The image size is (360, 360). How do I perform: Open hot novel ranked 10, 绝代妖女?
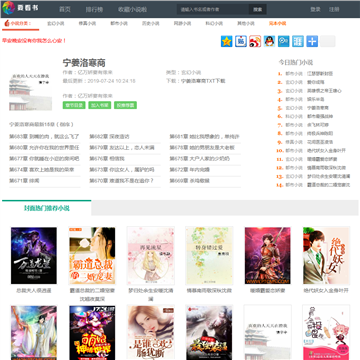click(326, 151)
